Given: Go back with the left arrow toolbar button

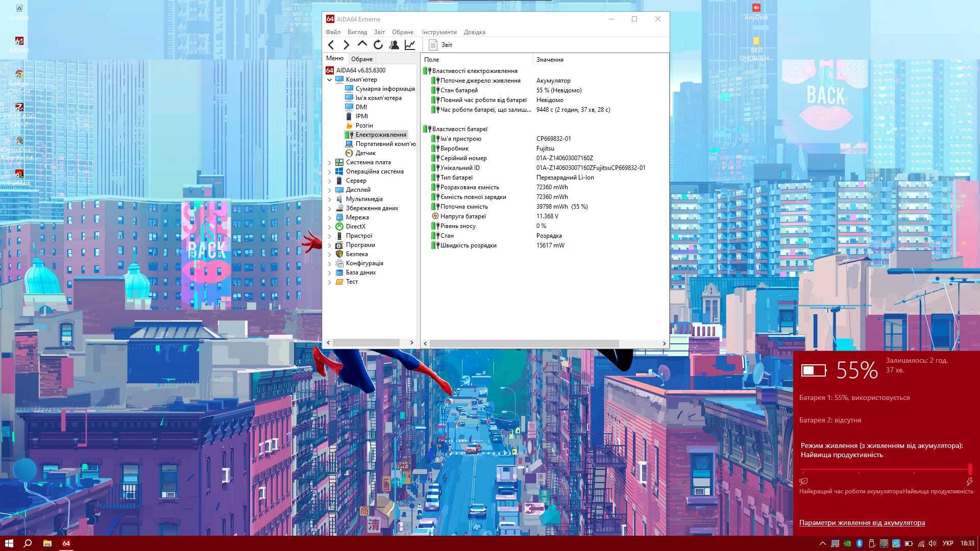Looking at the screenshot, I should click(x=331, y=45).
